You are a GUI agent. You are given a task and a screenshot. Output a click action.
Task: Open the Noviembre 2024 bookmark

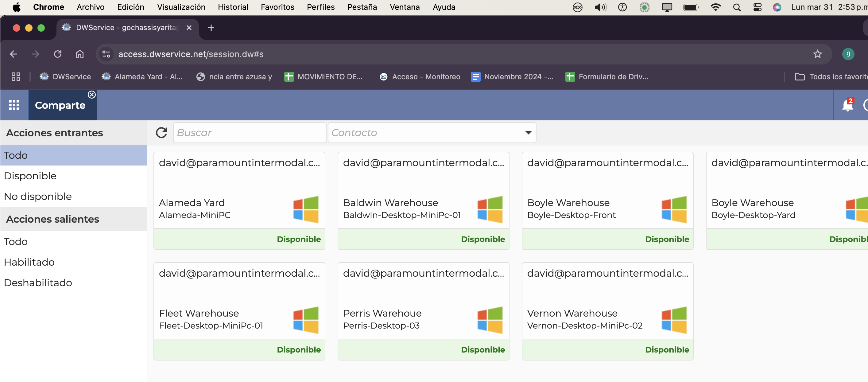point(512,76)
